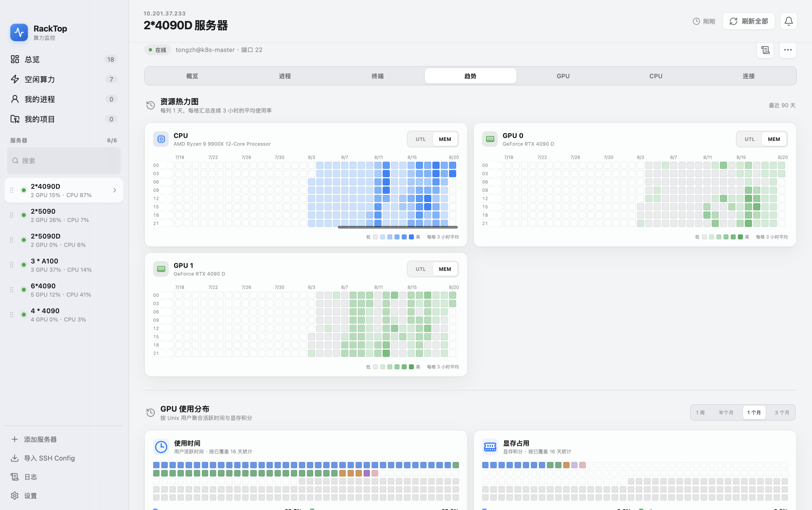Click the 我的进程 person icon
812x510 pixels.
[15, 99]
